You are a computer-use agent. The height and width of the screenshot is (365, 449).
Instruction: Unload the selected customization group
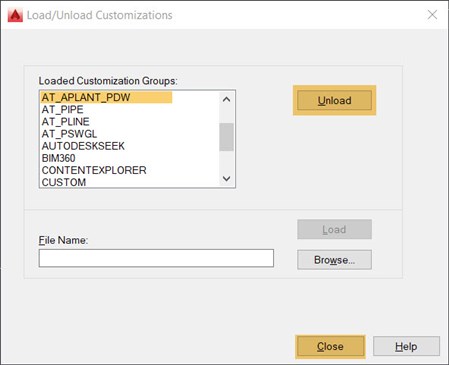pos(334,100)
